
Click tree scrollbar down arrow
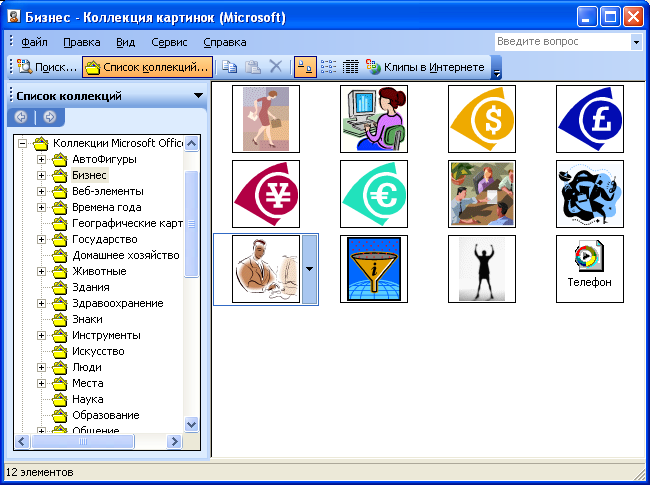coord(192,424)
